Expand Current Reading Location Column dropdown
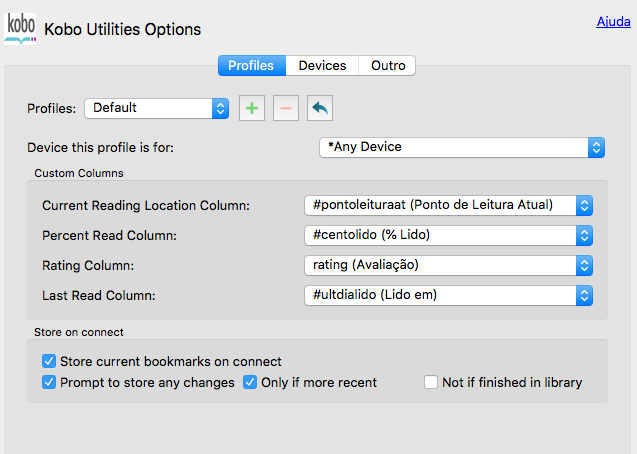Image resolution: width=637 pixels, height=454 pixels. (x=449, y=205)
